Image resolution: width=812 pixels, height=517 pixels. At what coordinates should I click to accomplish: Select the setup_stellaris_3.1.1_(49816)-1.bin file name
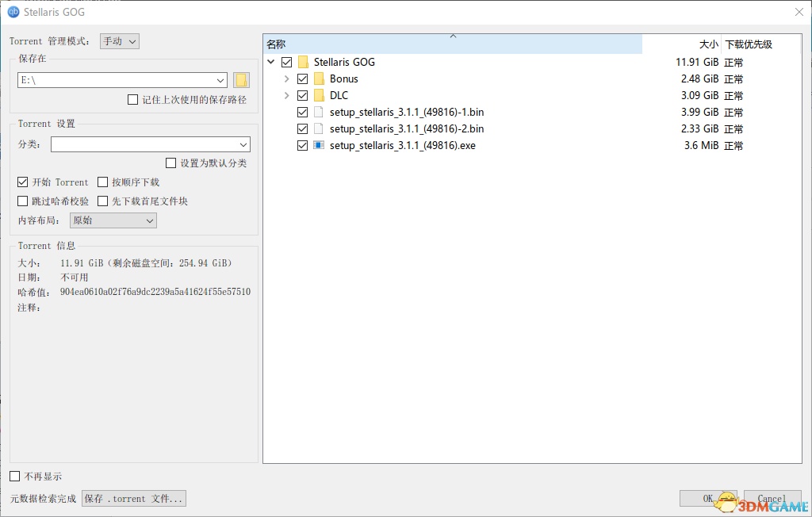click(x=407, y=112)
